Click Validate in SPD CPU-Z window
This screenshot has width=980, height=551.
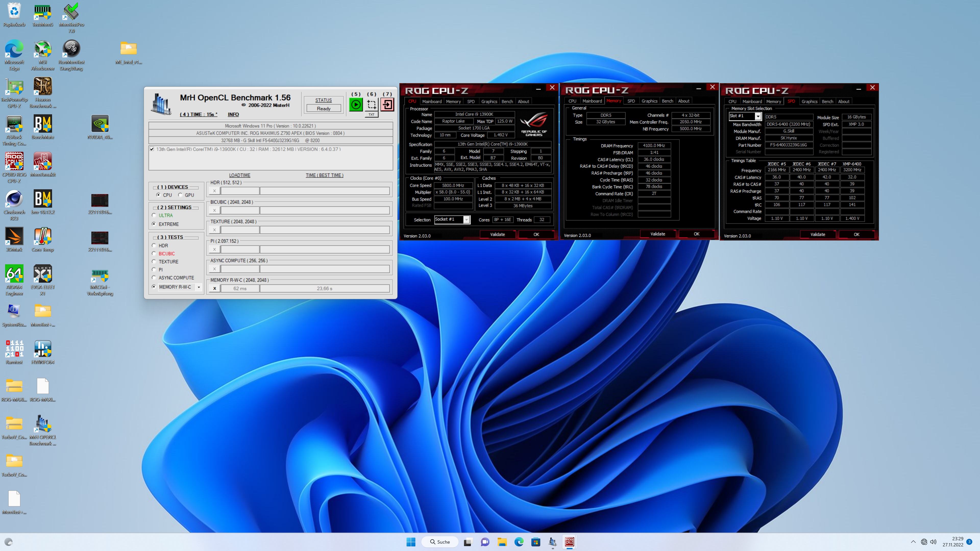(817, 234)
